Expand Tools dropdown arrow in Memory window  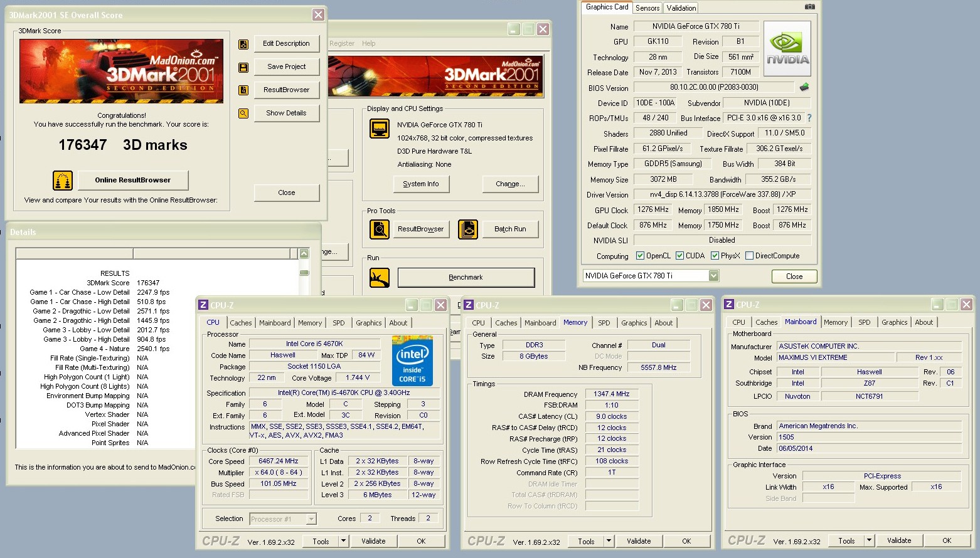pyautogui.click(x=609, y=541)
